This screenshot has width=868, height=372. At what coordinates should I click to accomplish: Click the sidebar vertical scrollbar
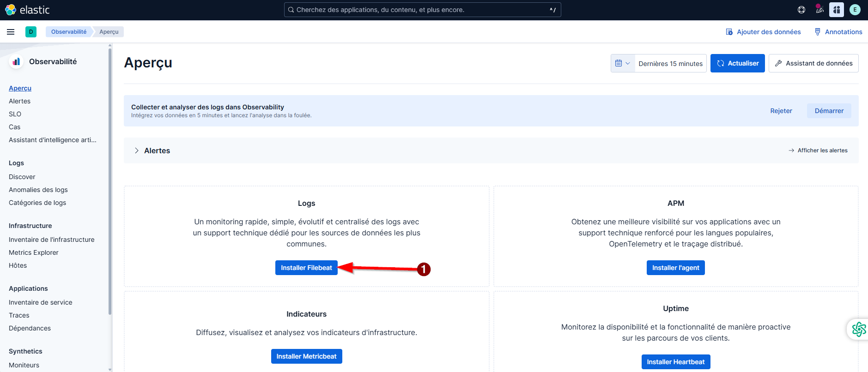[110, 185]
